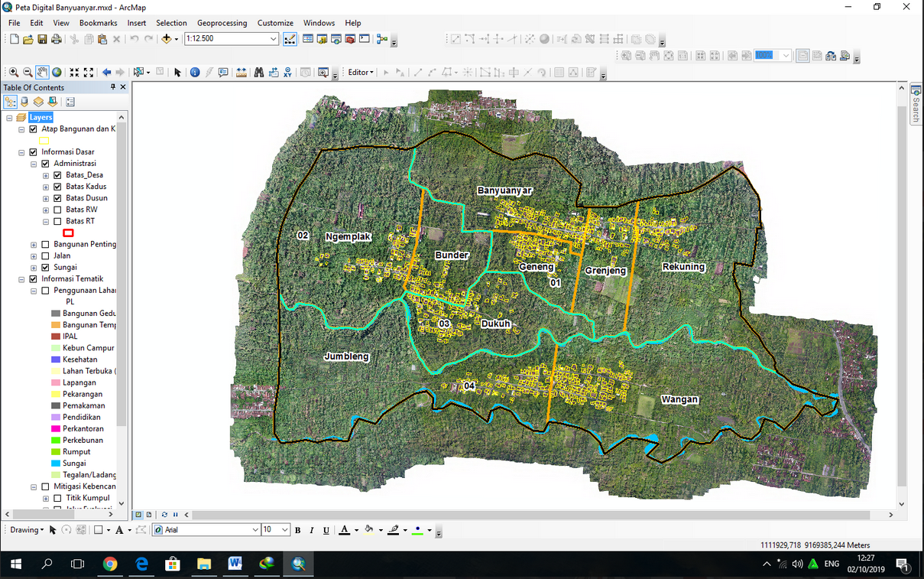Image resolution: width=924 pixels, height=579 pixels.
Task: Click the Fixed Zoom In icon
Action: pyautogui.click(x=74, y=73)
